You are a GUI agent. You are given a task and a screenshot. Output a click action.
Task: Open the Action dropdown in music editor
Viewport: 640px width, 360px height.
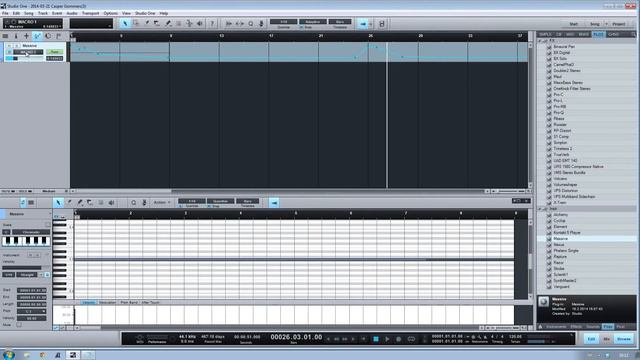click(x=162, y=202)
